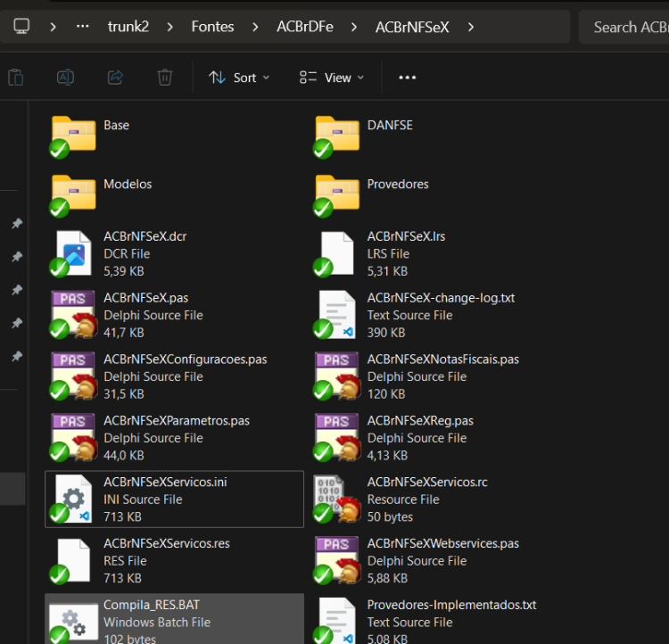Viewport: 669px width, 644px height.
Task: Navigate to ACBrDFe in breadcrumb path
Action: tap(305, 27)
